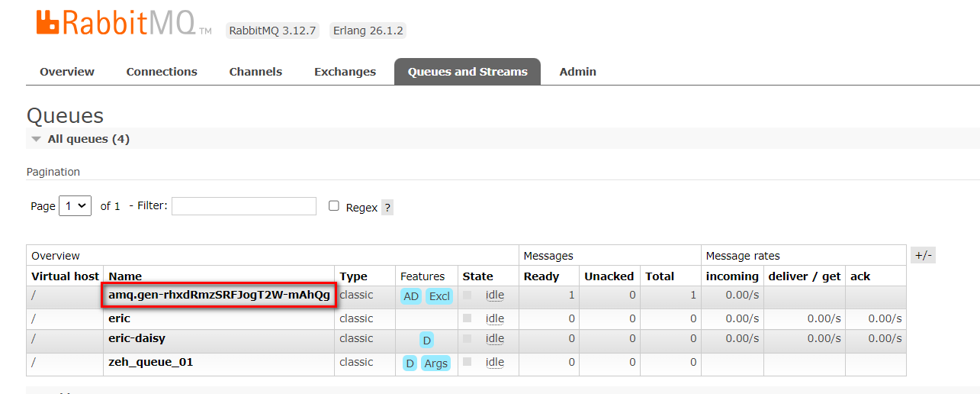Image resolution: width=980 pixels, height=394 pixels.
Task: Click the D badge on zeh_queue_01 row
Action: 410,363
